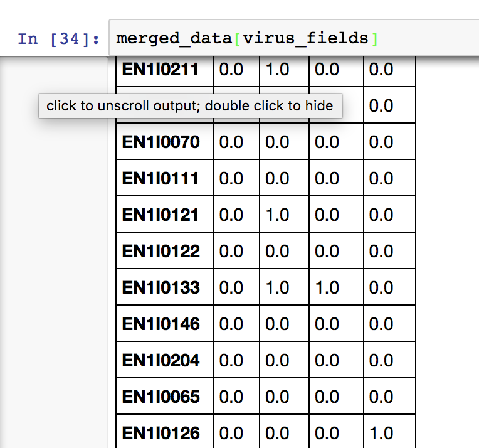Select the In [34] cell prompt
The height and width of the screenshot is (448, 479).
tap(58, 39)
